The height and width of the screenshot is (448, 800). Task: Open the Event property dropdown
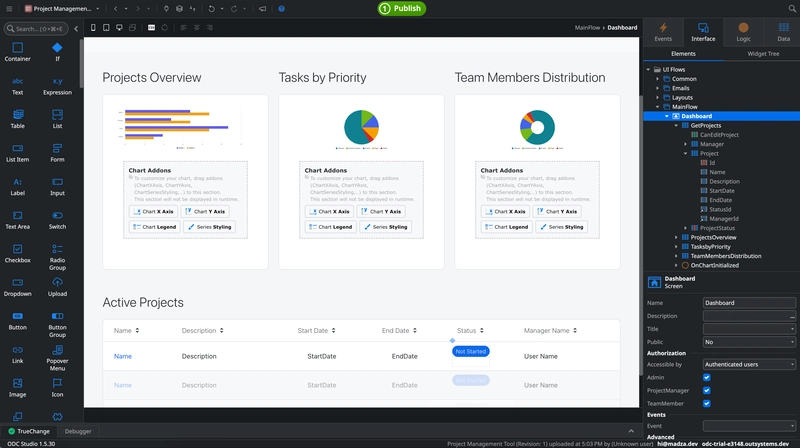749,426
